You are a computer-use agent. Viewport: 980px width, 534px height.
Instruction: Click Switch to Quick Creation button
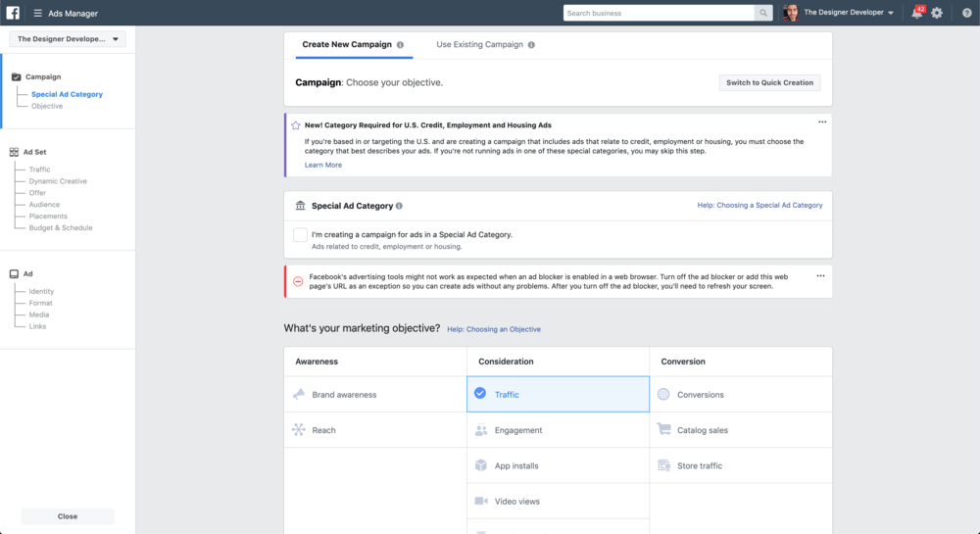pos(769,82)
